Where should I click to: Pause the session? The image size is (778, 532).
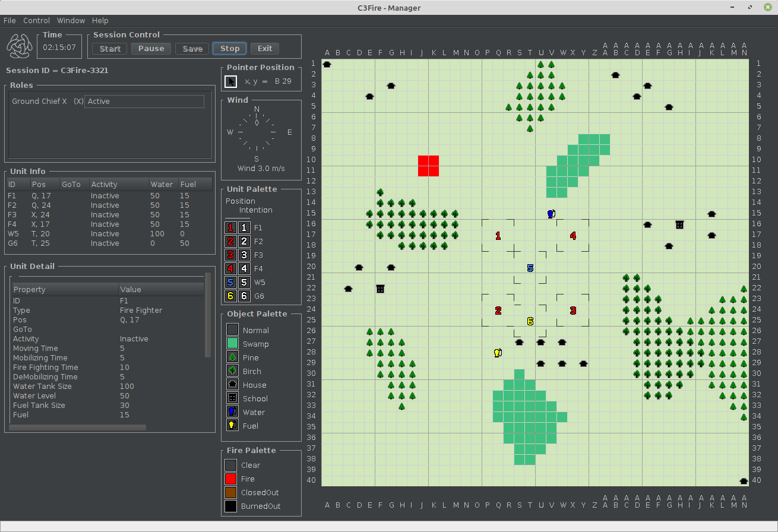[151, 49]
